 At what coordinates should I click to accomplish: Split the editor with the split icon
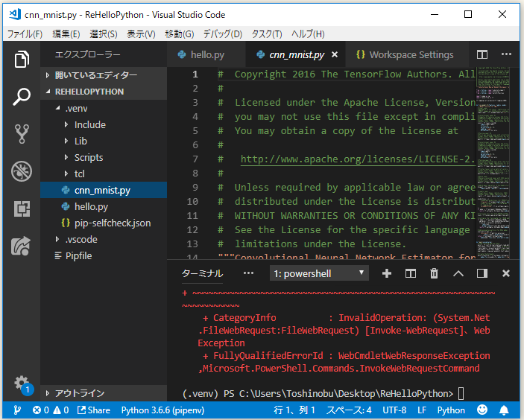pyautogui.click(x=482, y=54)
